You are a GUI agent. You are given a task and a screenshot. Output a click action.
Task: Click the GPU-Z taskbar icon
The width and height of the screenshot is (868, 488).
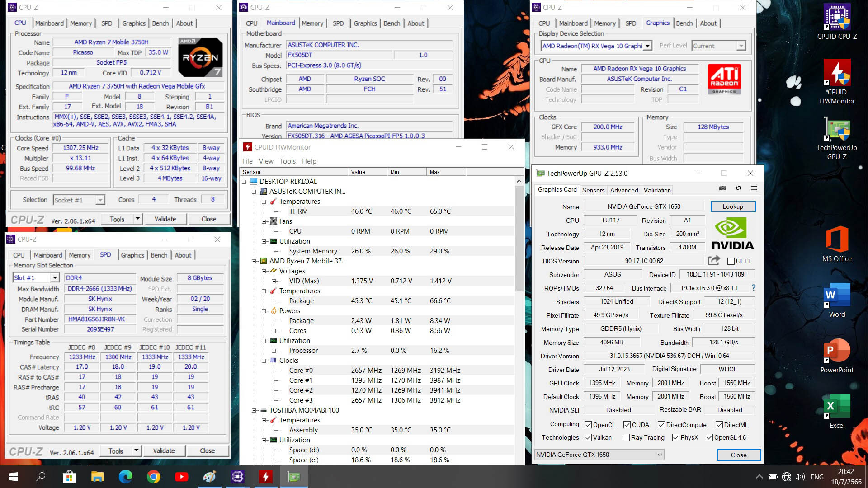[294, 477]
